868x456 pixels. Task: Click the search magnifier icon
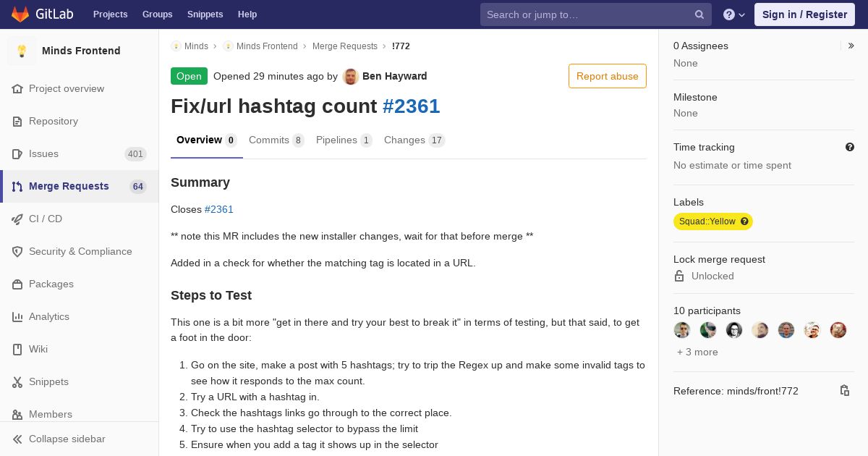tap(699, 14)
